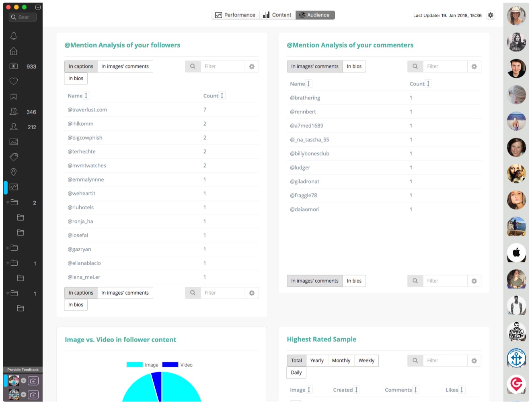
Task: Toggle "In images' comments" above the followers mention table
Action: [125, 66]
